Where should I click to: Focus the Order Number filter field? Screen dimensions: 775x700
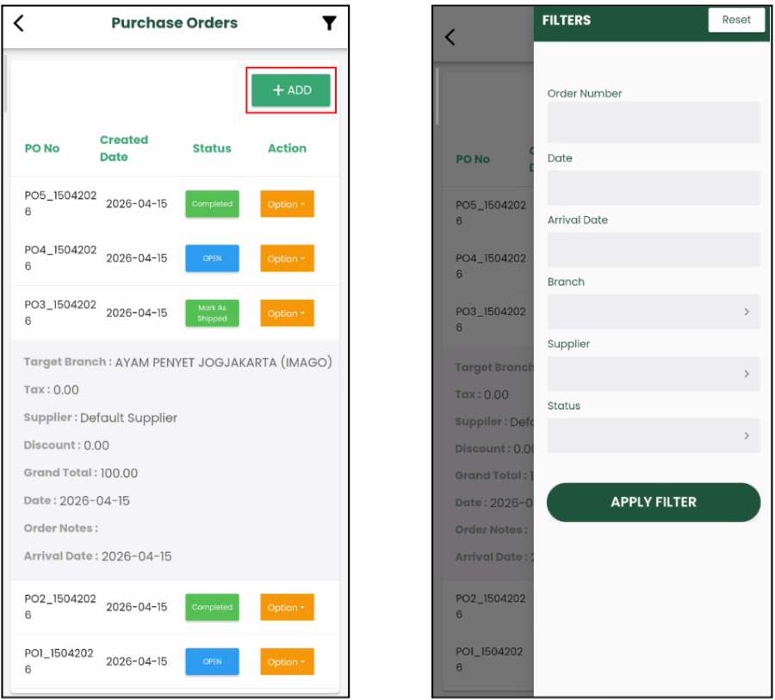click(654, 122)
